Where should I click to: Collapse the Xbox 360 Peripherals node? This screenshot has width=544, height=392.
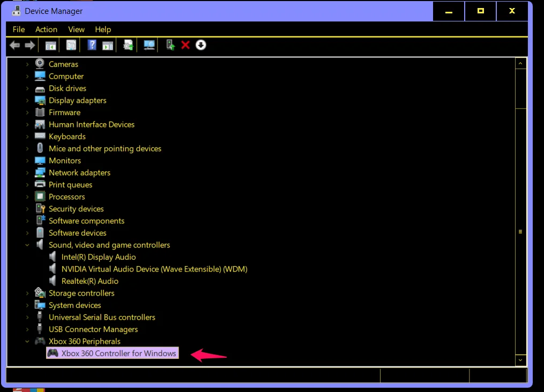click(x=27, y=342)
